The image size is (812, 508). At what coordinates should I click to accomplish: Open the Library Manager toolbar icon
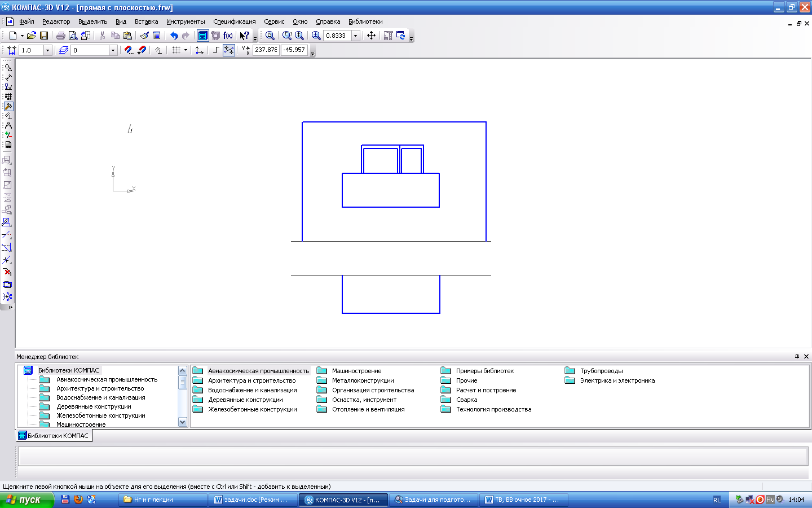[x=202, y=36]
